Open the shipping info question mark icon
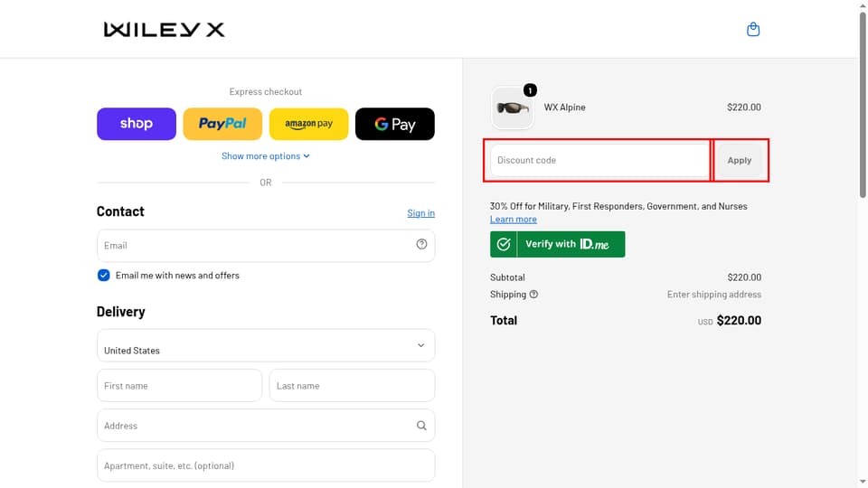868x488 pixels. tap(533, 295)
